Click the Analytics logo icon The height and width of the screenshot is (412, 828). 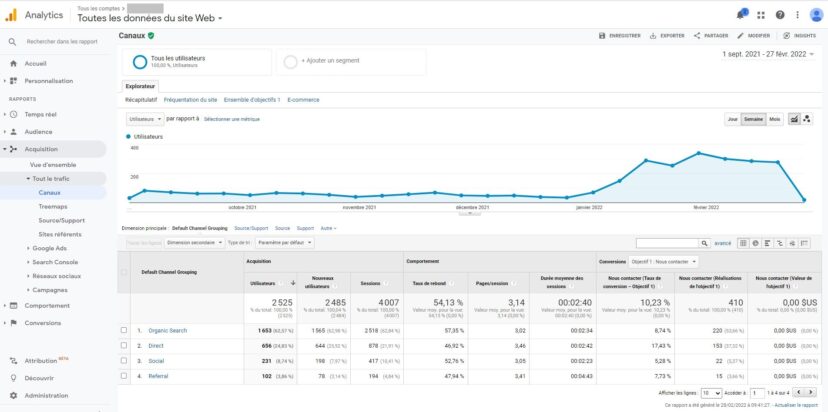(11, 15)
